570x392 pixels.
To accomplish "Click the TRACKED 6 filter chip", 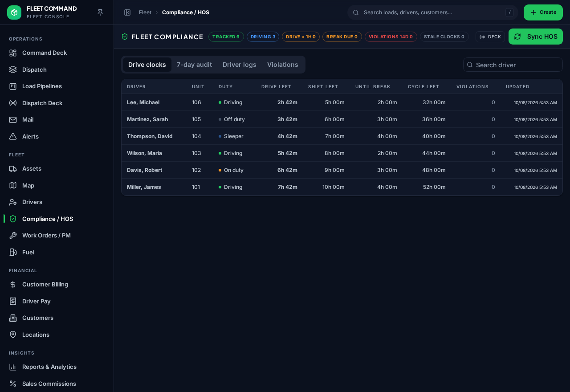I will pyautogui.click(x=226, y=37).
